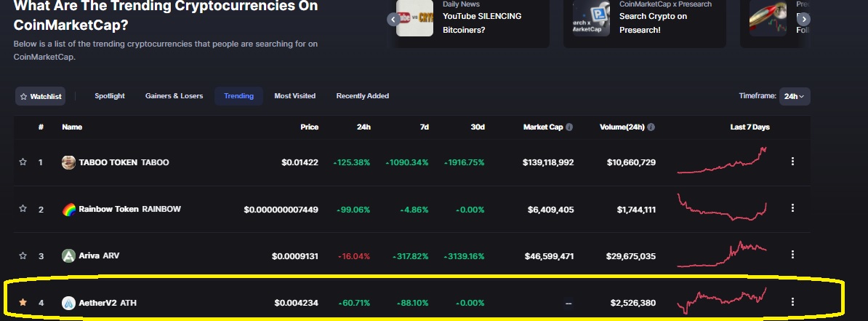Click AetherV2 volume $2,526,380

(x=633, y=303)
